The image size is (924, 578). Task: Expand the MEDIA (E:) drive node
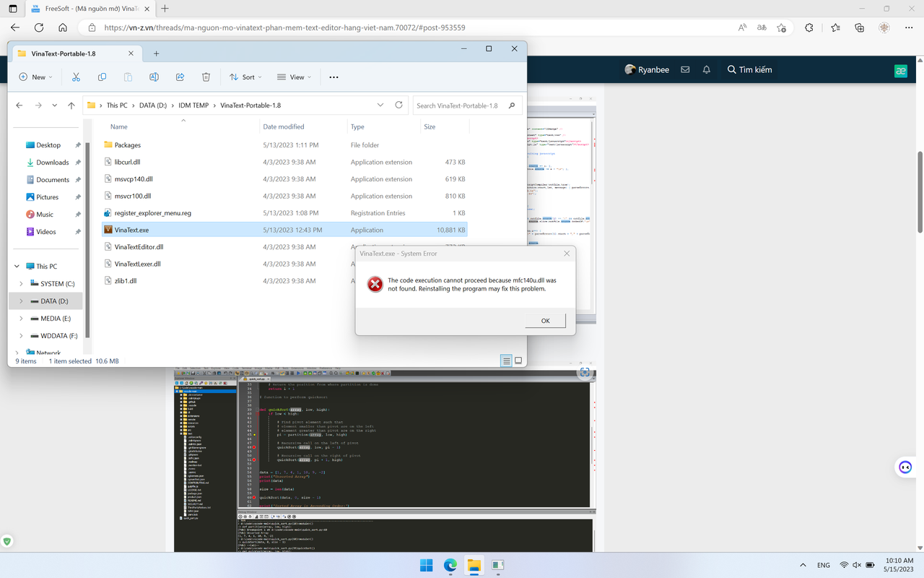coord(21,318)
